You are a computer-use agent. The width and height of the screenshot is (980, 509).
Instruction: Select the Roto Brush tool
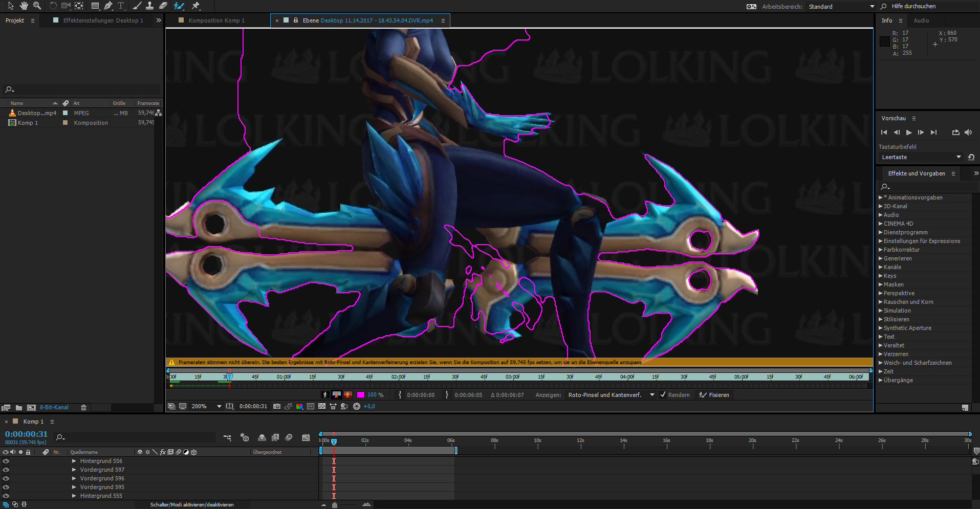[179, 6]
